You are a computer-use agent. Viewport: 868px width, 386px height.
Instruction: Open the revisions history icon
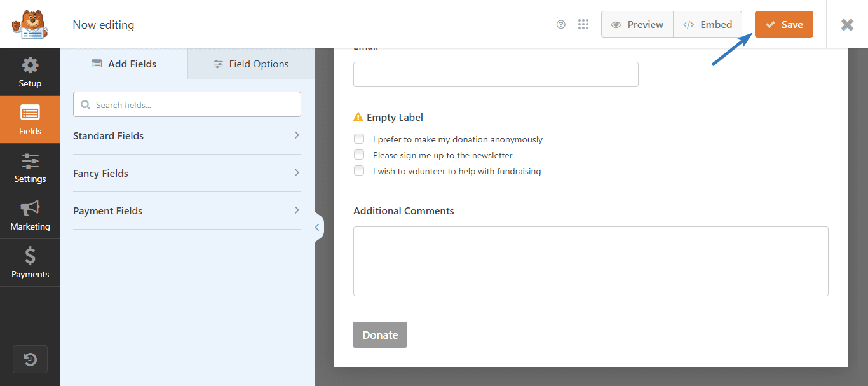click(x=30, y=360)
